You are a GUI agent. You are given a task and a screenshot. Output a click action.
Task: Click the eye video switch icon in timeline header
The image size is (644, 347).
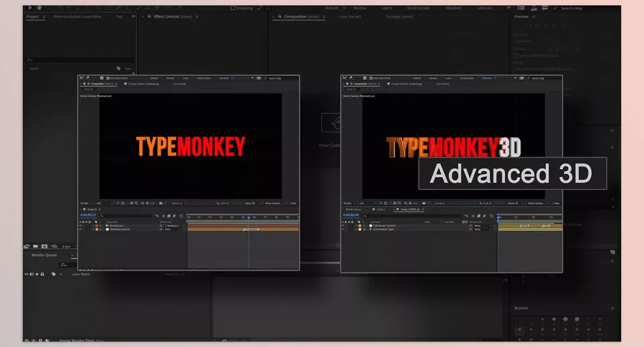[26, 275]
